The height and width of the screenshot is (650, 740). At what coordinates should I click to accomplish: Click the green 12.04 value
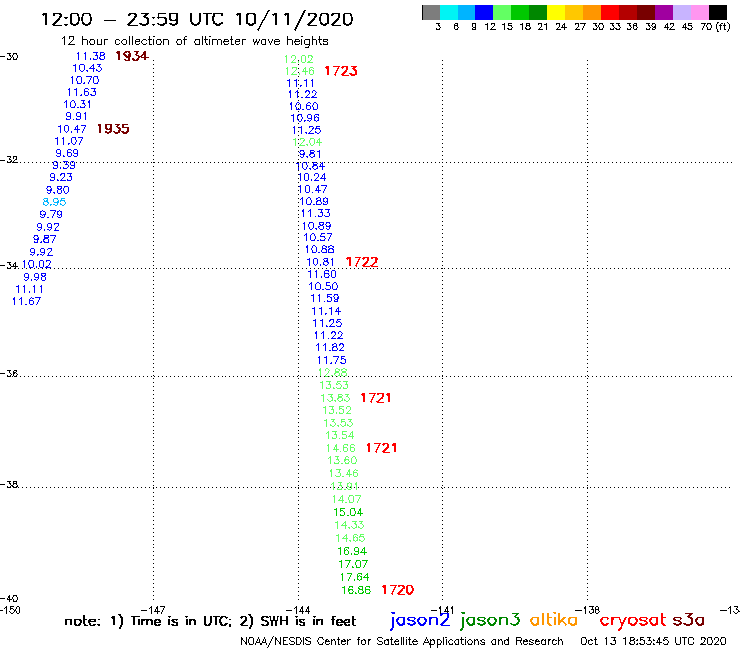(307, 142)
